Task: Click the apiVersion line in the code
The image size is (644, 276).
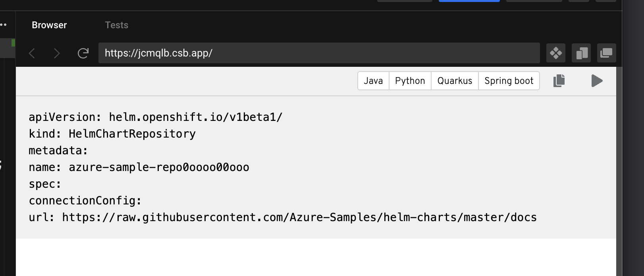Action: click(155, 117)
